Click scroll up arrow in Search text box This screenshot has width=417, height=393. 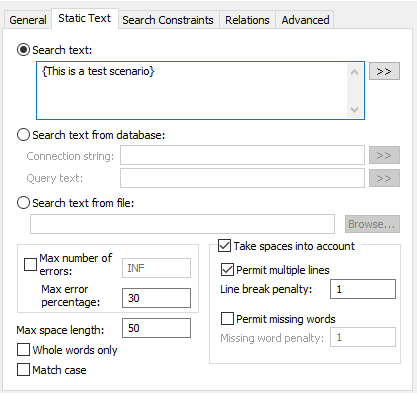pos(355,72)
